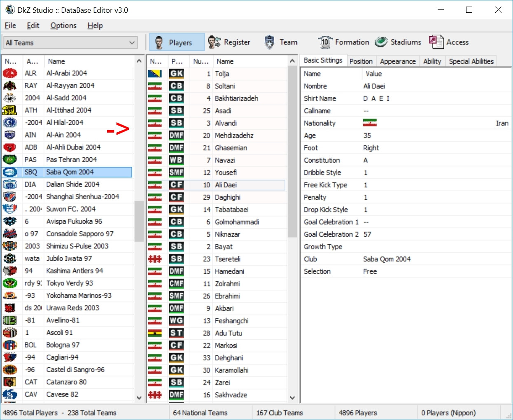The image size is (513, 420).
Task: Open the File menu
Action: click(x=10, y=26)
